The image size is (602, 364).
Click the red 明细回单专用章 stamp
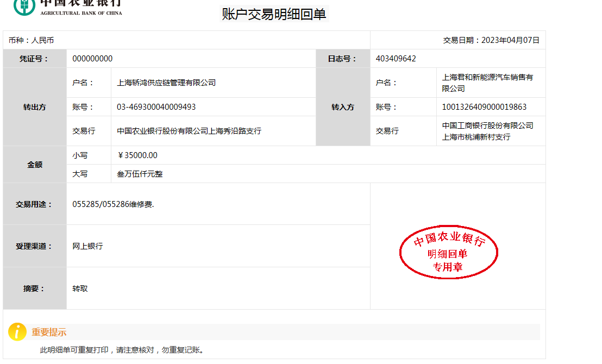pos(449,254)
